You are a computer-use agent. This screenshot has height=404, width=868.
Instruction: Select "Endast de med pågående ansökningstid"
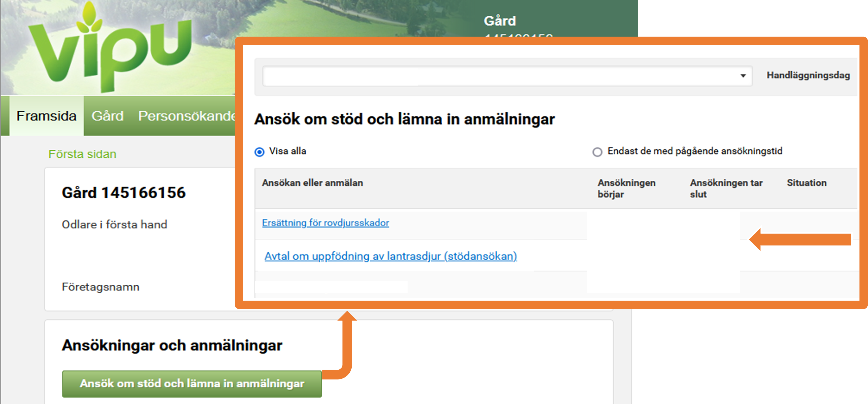(x=598, y=153)
